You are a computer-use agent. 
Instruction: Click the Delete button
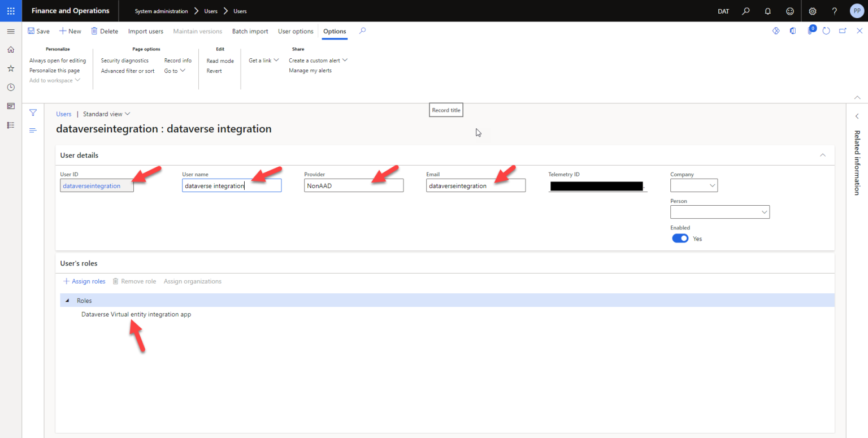tap(105, 31)
